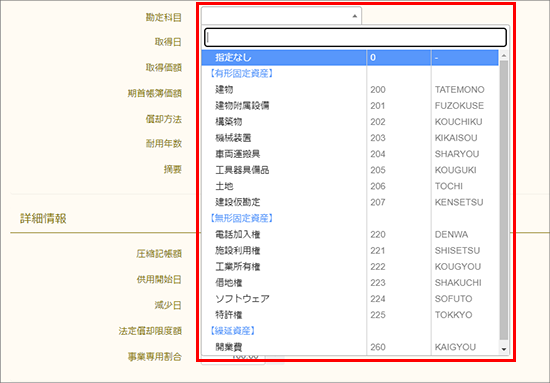The width and height of the screenshot is (550, 383).
Task: Click the 供用開始日 label
Action: pyautogui.click(x=159, y=280)
